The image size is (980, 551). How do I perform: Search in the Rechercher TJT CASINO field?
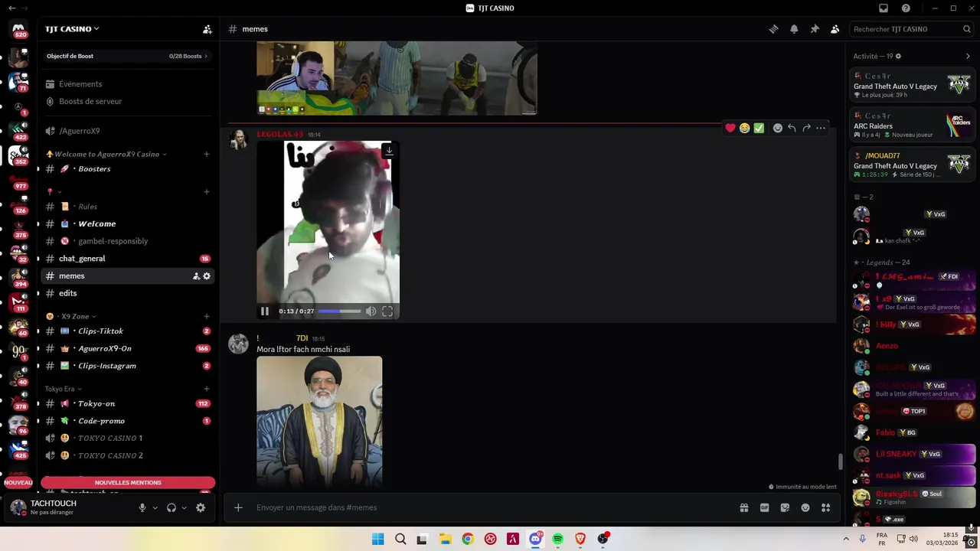[911, 29]
